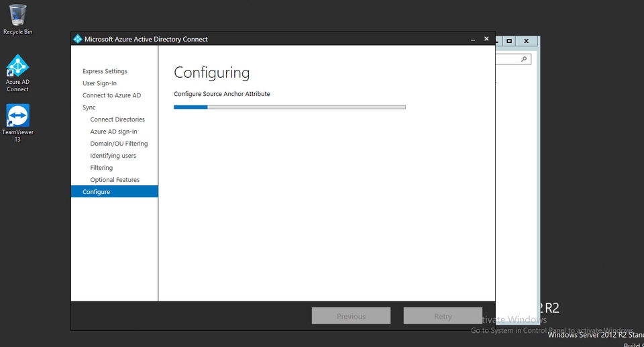Go to the User Sign-In step
Screen dimensions: 644x347
pos(99,83)
